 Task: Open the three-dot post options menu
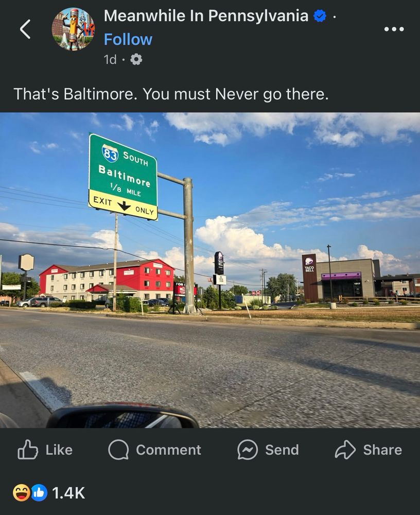394,29
